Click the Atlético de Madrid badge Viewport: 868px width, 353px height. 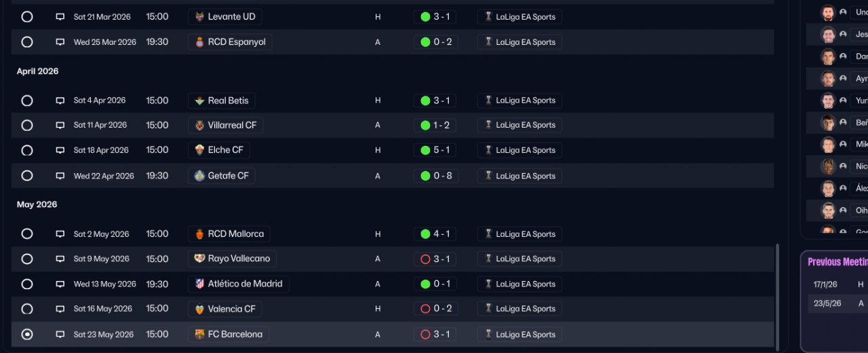pyautogui.click(x=199, y=284)
